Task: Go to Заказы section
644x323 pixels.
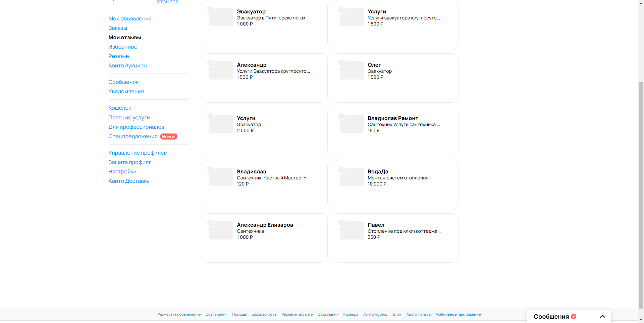Action: coord(118,28)
